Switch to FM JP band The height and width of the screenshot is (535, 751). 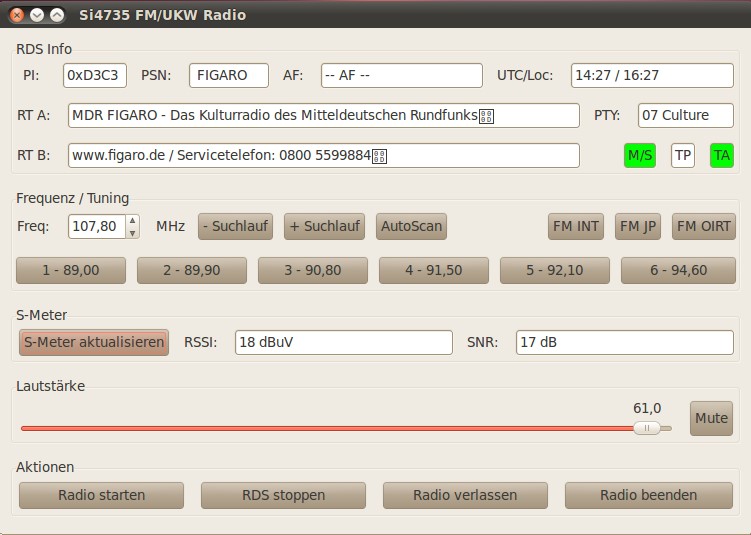click(x=638, y=226)
